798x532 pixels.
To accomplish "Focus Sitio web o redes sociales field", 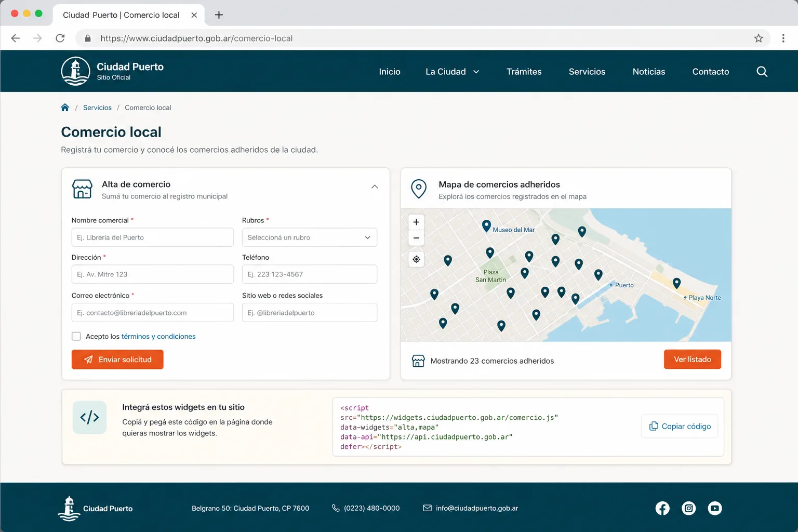I will pyautogui.click(x=310, y=313).
